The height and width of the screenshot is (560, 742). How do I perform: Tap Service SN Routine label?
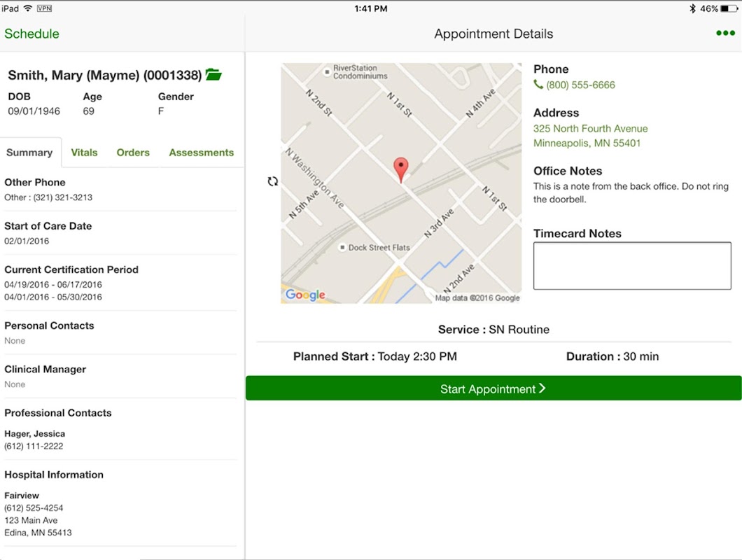(x=493, y=330)
